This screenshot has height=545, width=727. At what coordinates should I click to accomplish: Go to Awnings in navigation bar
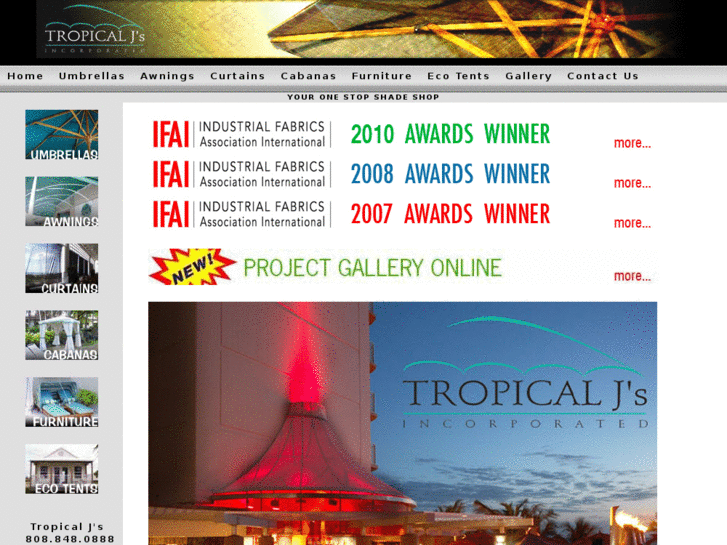(167, 76)
